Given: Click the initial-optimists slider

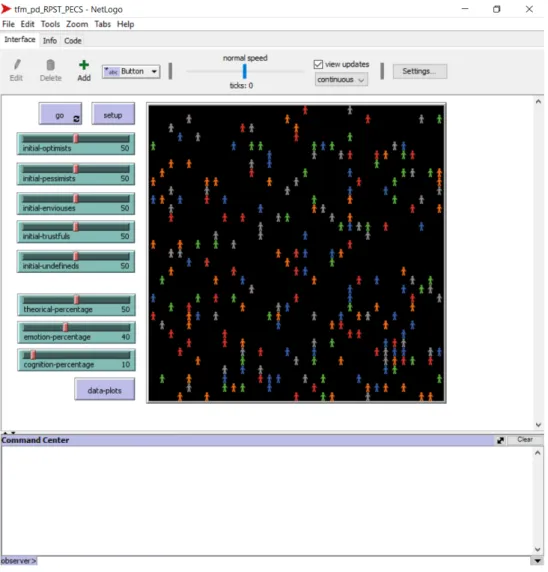Looking at the screenshot, I should [x=76, y=144].
